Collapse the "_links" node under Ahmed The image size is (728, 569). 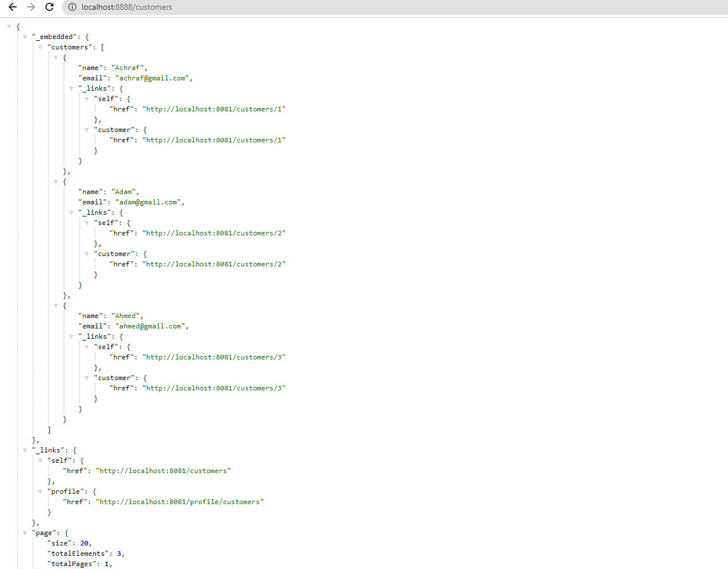click(x=71, y=336)
